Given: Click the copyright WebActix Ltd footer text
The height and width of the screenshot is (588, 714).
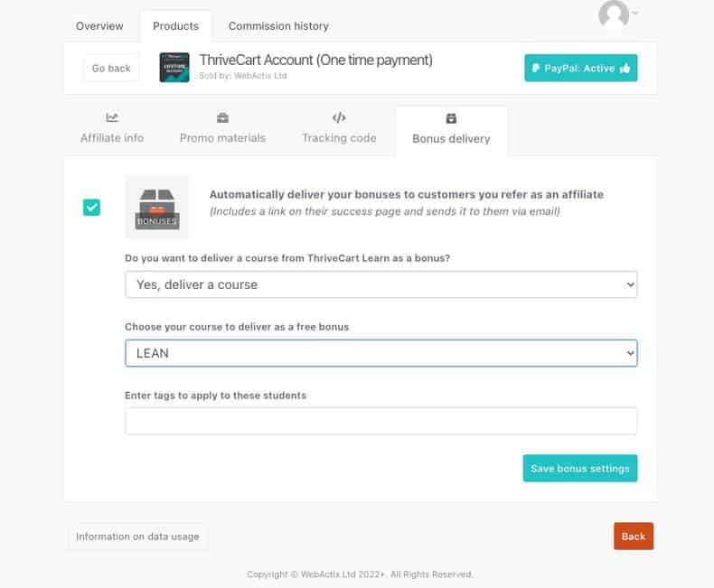Looking at the screenshot, I should [x=360, y=574].
